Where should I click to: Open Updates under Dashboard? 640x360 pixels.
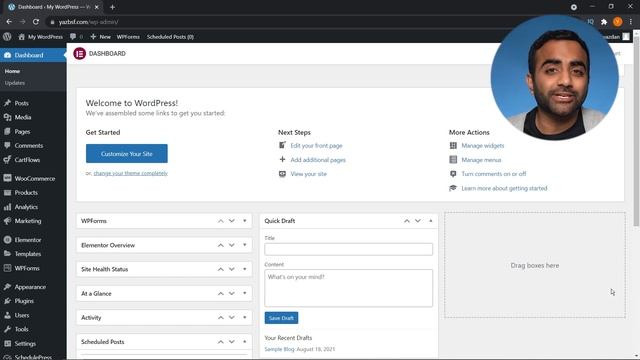15,83
